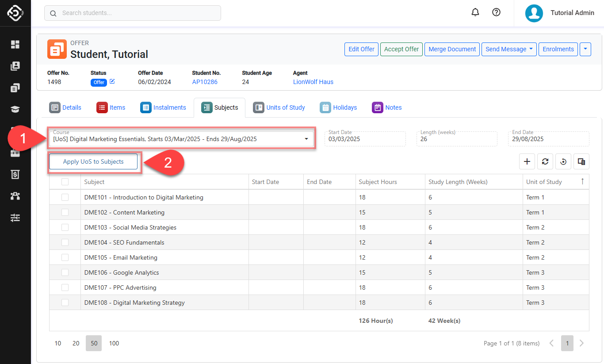Click the Apply UoS to Subjects button
This screenshot has height=364, width=604.
[93, 161]
